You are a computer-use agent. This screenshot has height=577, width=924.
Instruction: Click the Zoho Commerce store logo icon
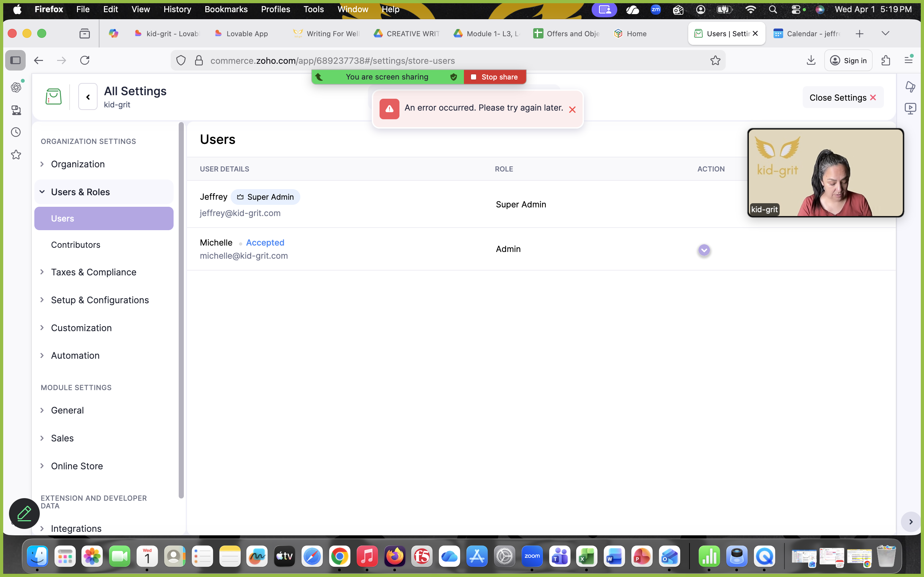[x=54, y=96]
